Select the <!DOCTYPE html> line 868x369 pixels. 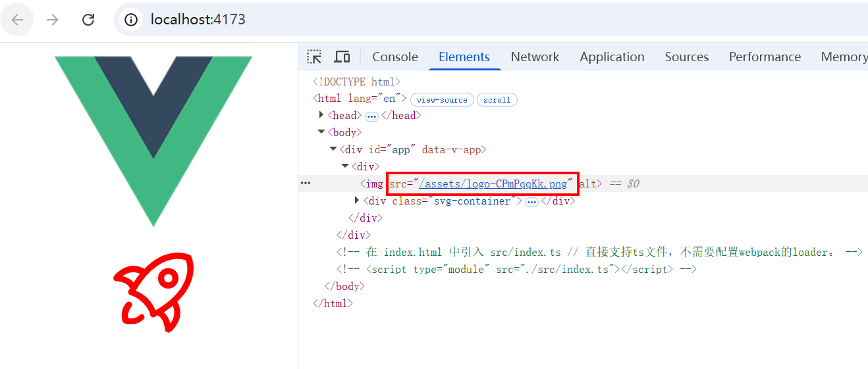(x=356, y=82)
